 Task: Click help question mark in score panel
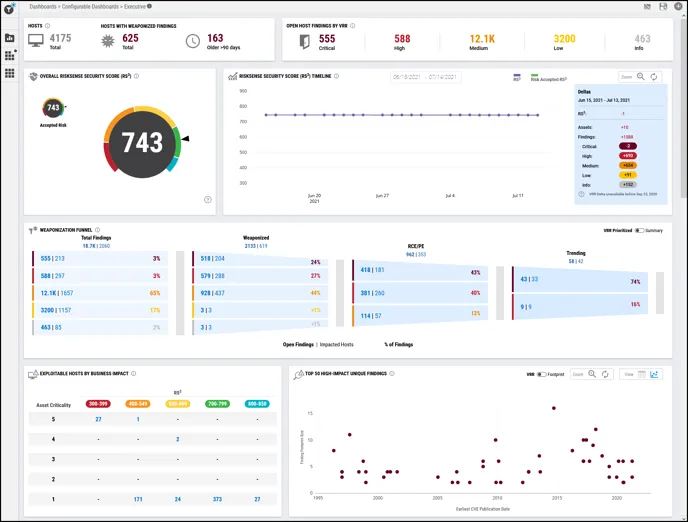[x=208, y=200]
